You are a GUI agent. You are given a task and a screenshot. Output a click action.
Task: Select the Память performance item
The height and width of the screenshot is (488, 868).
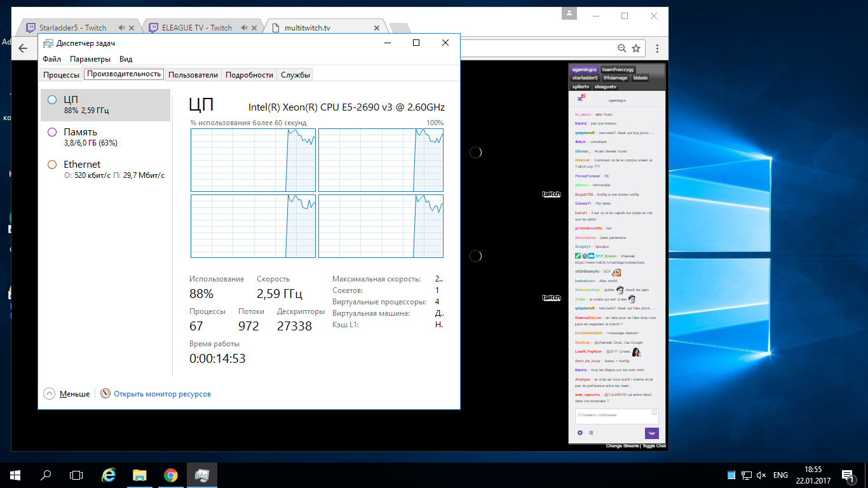tap(105, 137)
